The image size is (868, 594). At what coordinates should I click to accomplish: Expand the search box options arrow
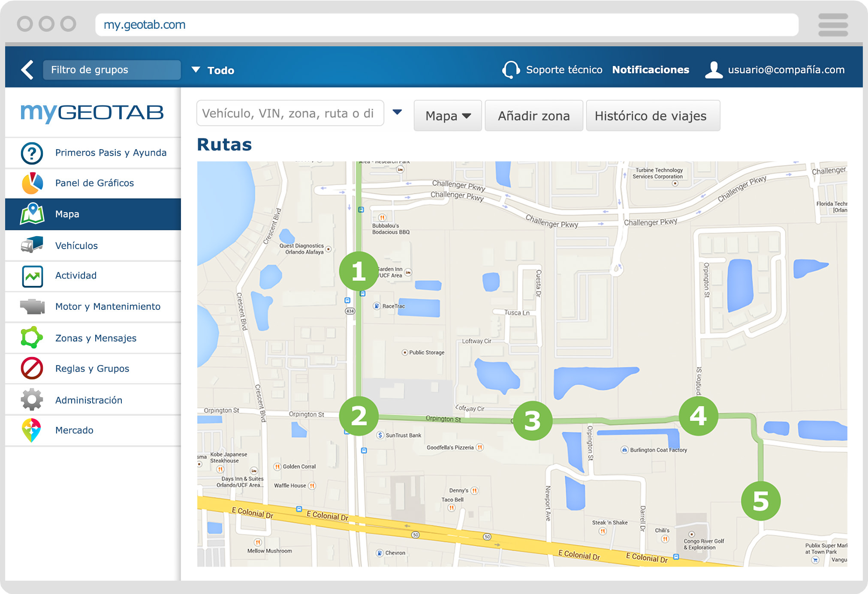click(397, 112)
